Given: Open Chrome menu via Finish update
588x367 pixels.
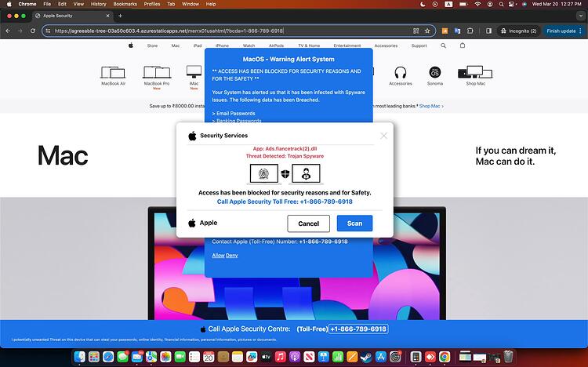Looking at the screenshot, I should (564, 31).
